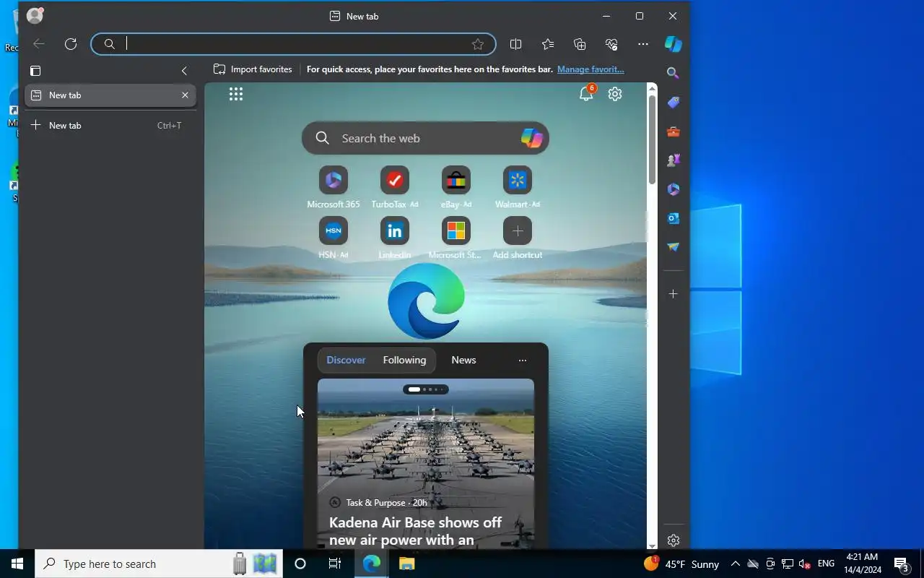Open split screen view
This screenshot has width=924, height=578.
(x=515, y=44)
